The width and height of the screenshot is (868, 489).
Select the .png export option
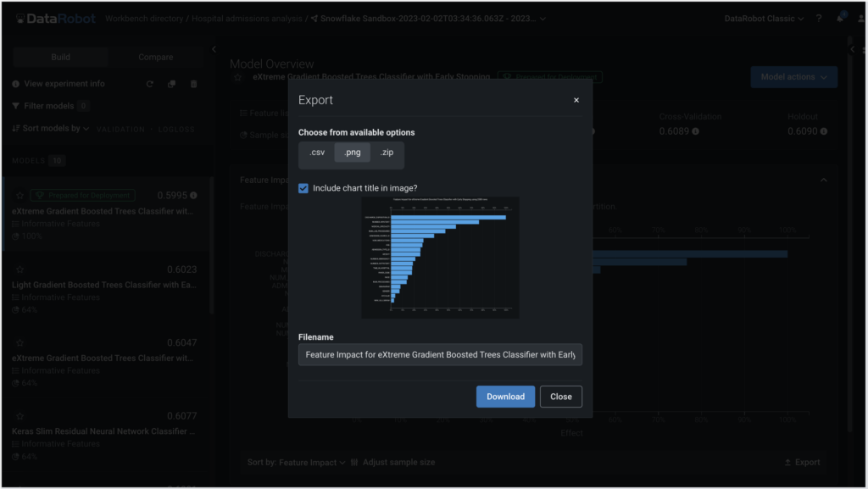(352, 152)
